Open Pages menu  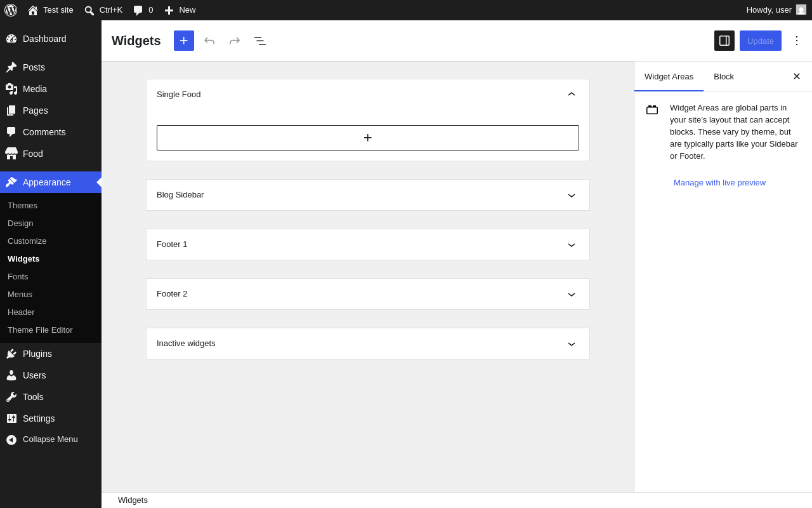(51, 110)
